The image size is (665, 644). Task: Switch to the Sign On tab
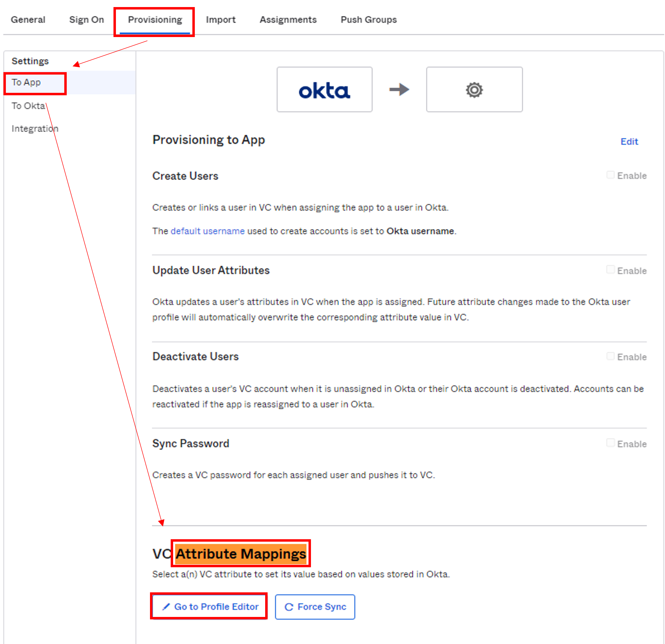[x=86, y=20]
